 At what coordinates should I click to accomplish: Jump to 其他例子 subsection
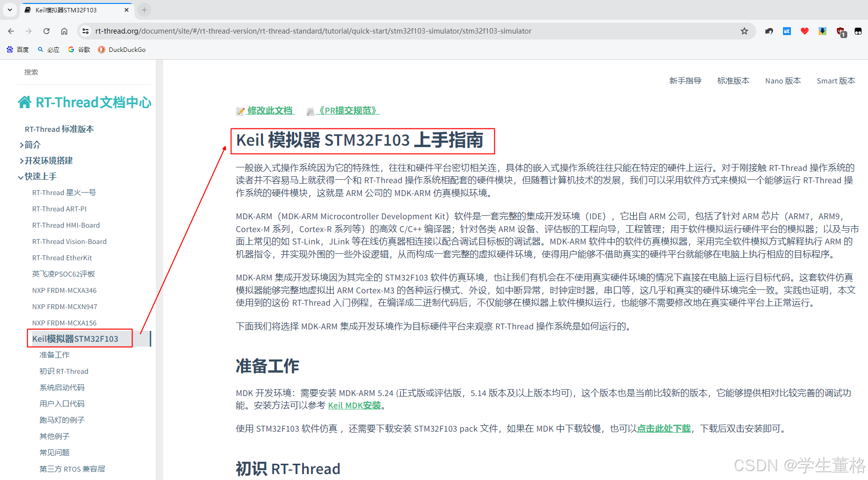tap(54, 437)
